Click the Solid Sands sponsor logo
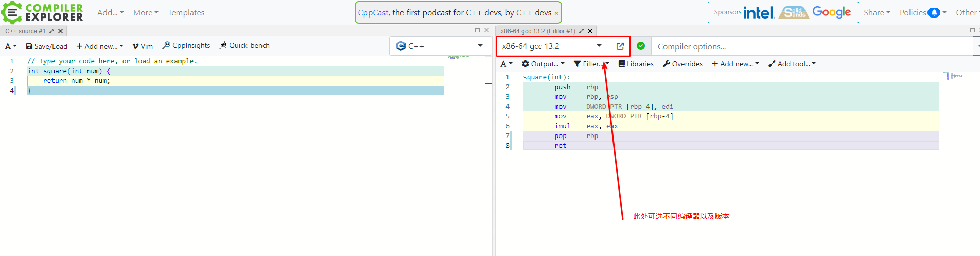 pyautogui.click(x=793, y=12)
